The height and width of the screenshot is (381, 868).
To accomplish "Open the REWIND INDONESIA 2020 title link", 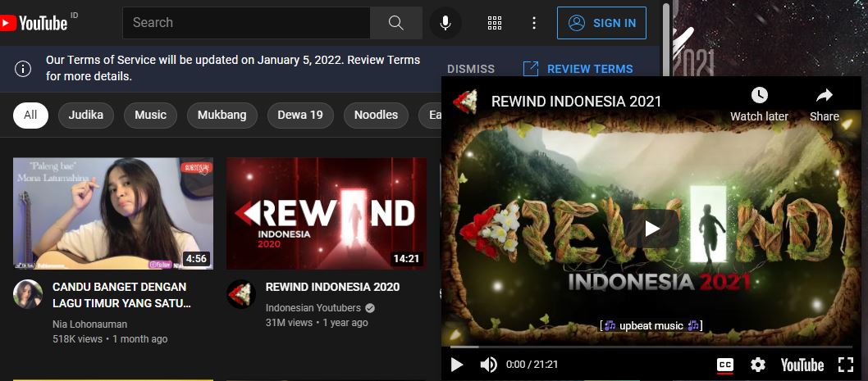I will point(332,287).
